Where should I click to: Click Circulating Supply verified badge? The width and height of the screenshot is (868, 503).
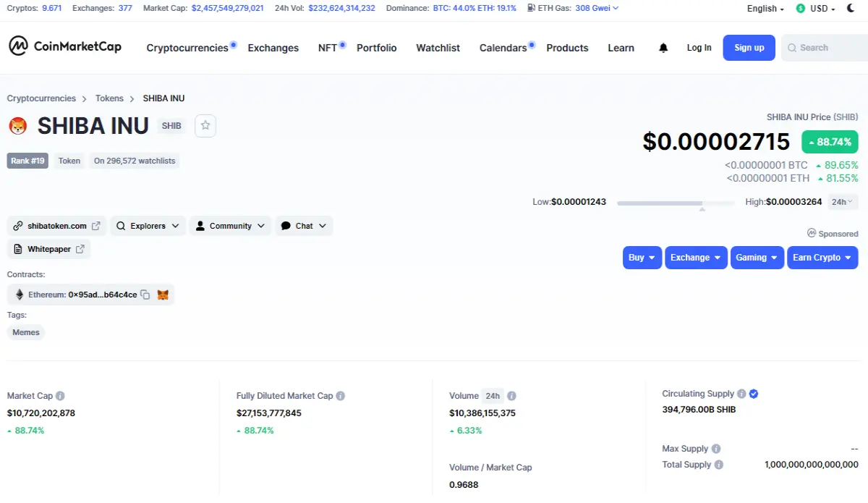coord(754,394)
